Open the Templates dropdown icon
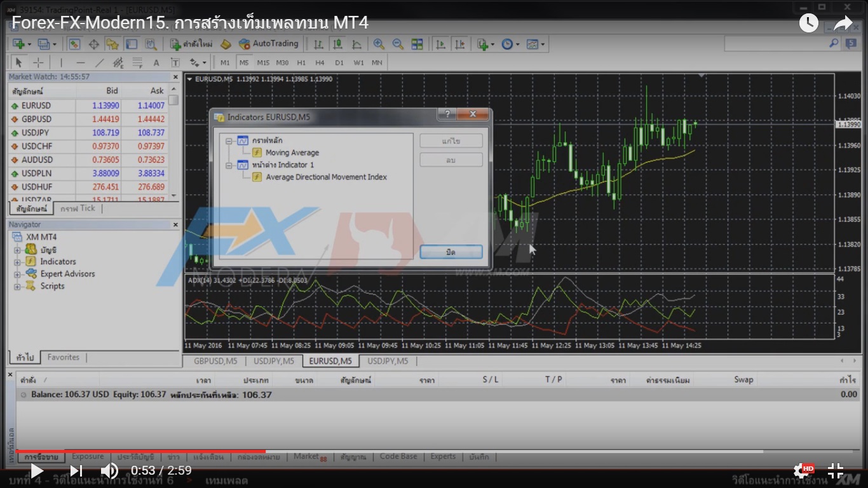868x488 pixels. coord(536,44)
